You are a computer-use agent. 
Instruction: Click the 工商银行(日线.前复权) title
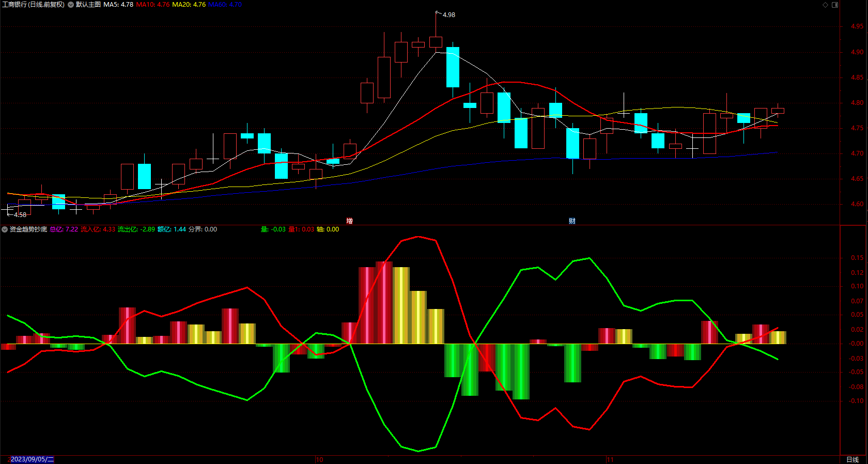(x=34, y=5)
